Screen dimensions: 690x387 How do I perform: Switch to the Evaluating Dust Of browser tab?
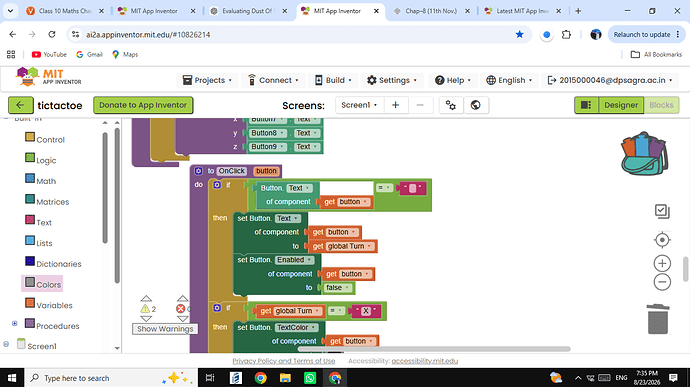(248, 11)
